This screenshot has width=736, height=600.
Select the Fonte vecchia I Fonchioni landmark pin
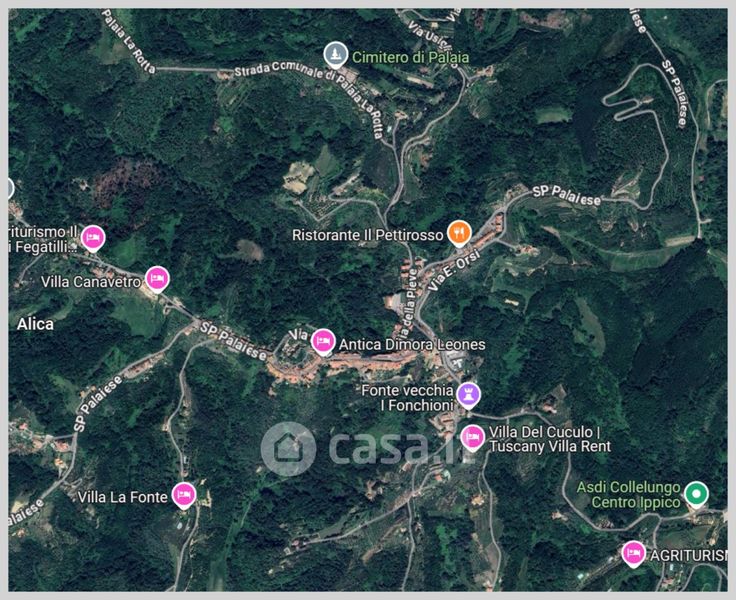click(468, 395)
